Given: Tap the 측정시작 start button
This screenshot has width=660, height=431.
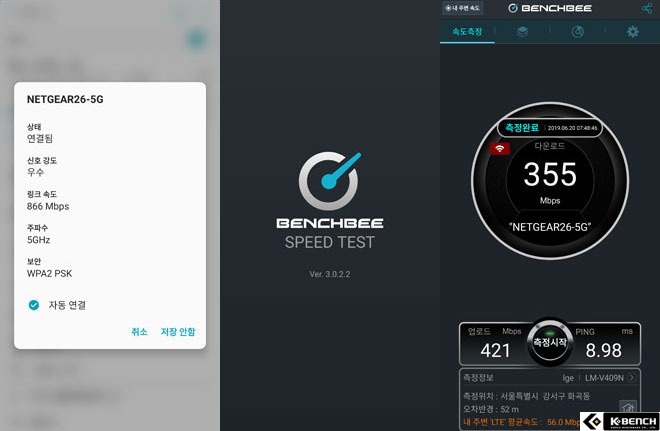Looking at the screenshot, I should coord(550,342).
